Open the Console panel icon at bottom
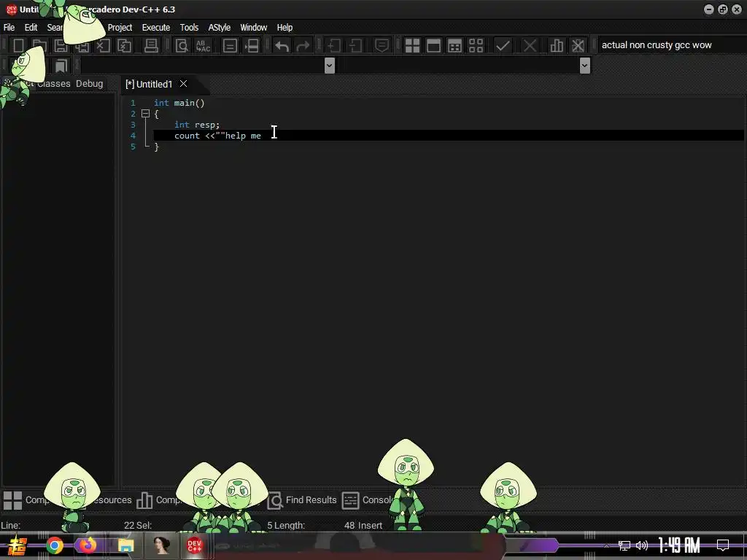747x560 pixels. point(350,500)
